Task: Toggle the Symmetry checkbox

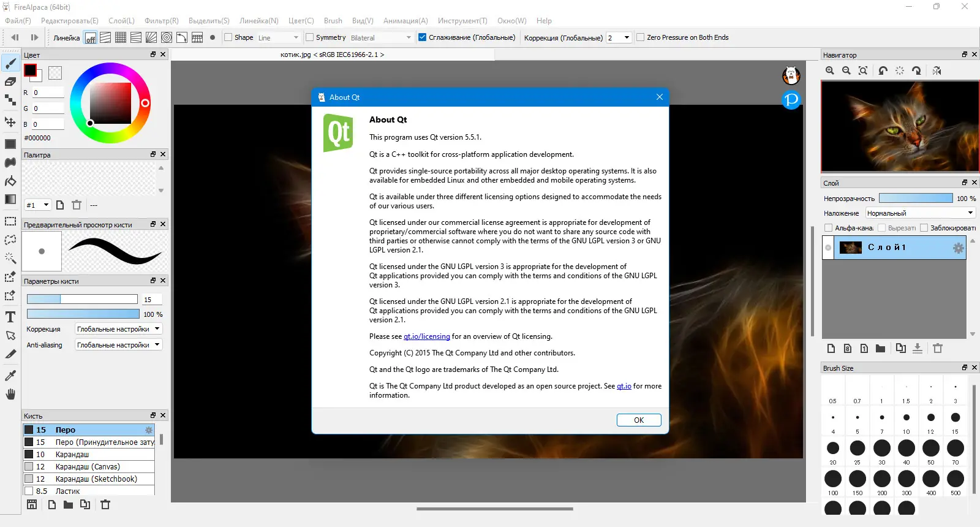Action: pos(309,37)
